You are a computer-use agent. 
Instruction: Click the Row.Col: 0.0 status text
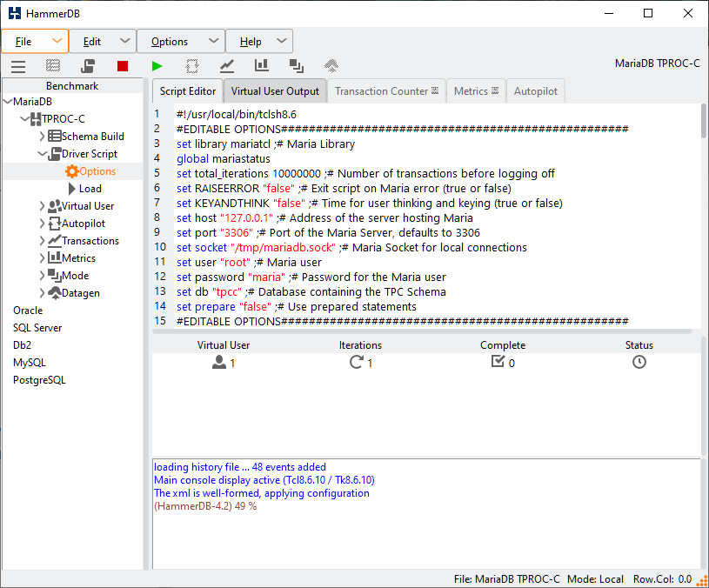pyautogui.click(x=662, y=579)
